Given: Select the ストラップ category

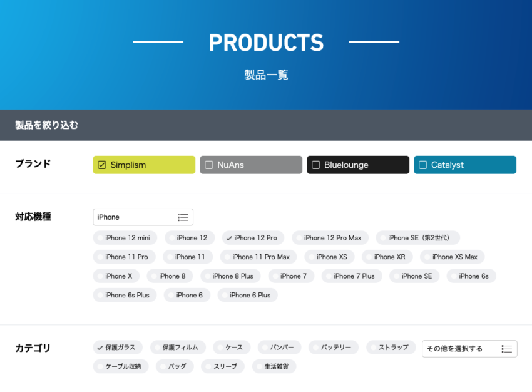Looking at the screenshot, I should pyautogui.click(x=391, y=347).
